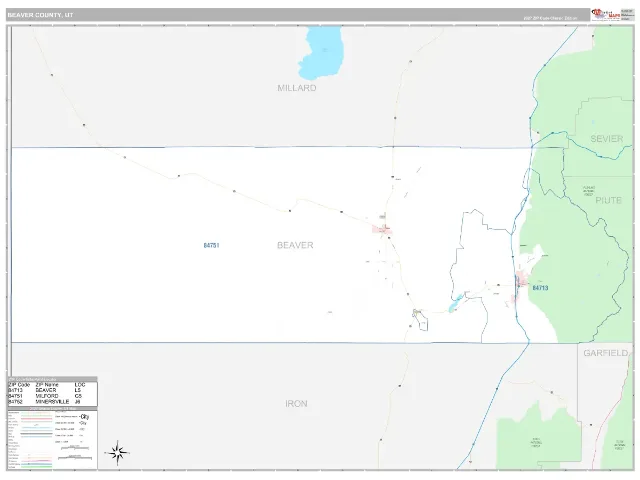Click the PIUTE county label
The width and height of the screenshot is (640, 480).
tap(608, 200)
